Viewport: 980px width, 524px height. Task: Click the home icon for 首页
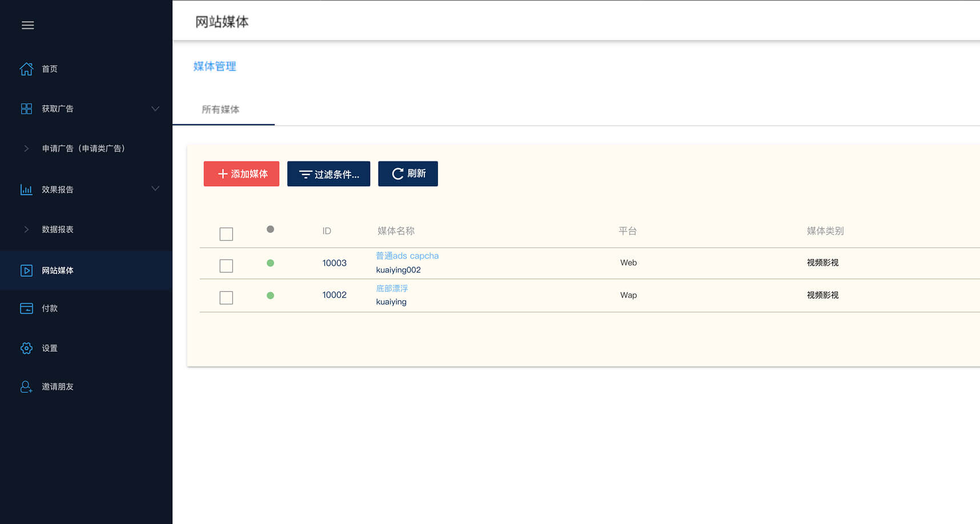[x=26, y=69]
